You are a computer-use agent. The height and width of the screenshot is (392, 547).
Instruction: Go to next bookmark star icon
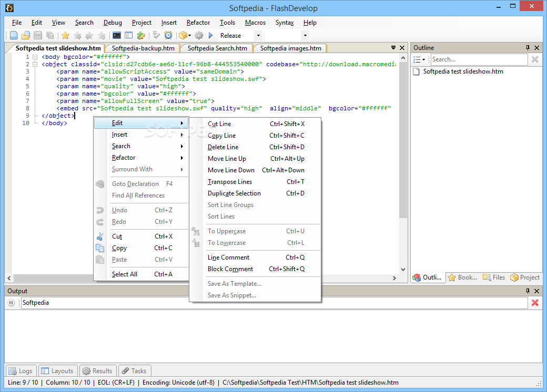[77, 35]
